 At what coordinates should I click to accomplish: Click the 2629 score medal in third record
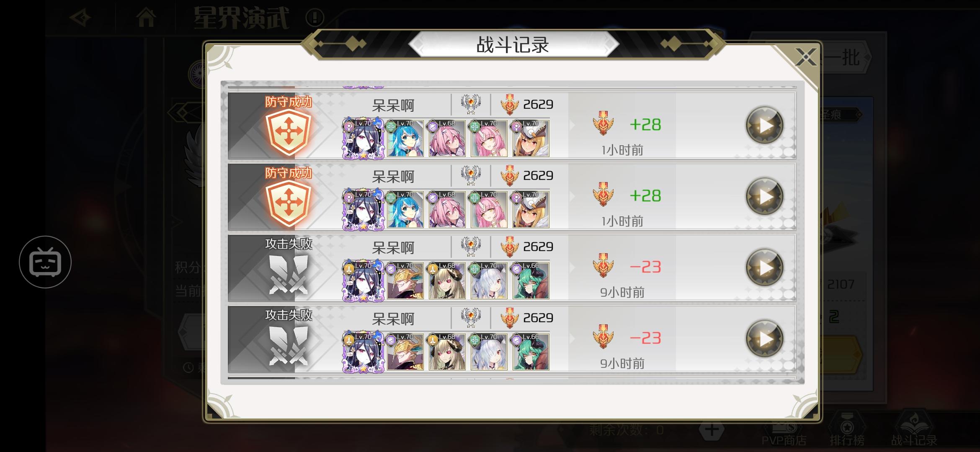point(510,247)
